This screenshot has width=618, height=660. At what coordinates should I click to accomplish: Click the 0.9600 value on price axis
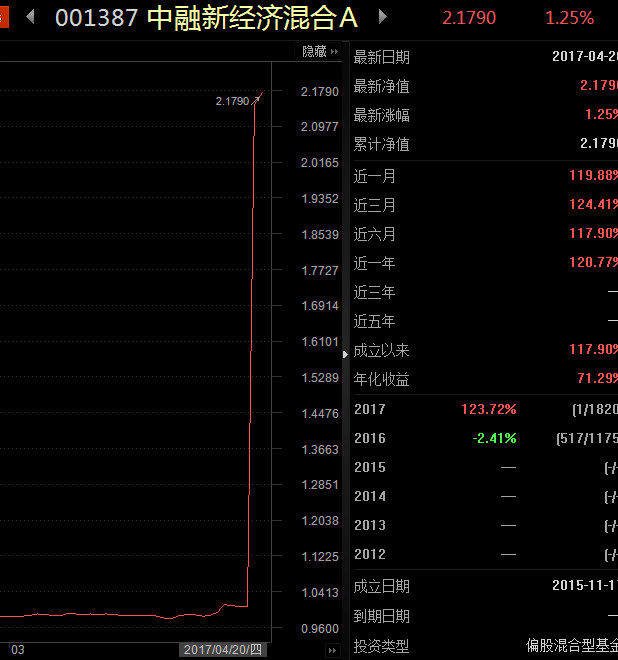[x=320, y=628]
